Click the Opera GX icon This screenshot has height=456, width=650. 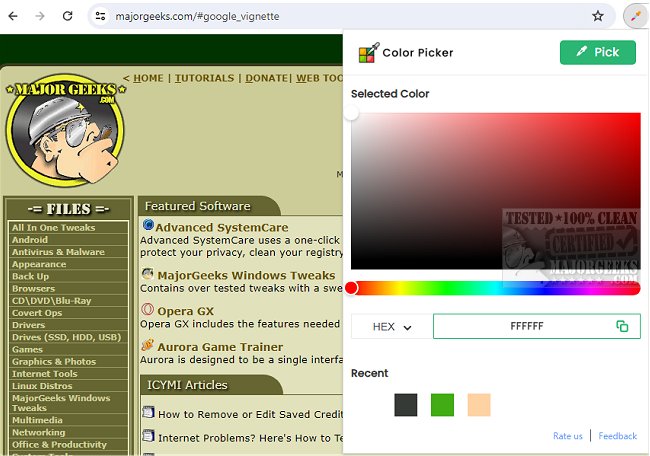(148, 309)
